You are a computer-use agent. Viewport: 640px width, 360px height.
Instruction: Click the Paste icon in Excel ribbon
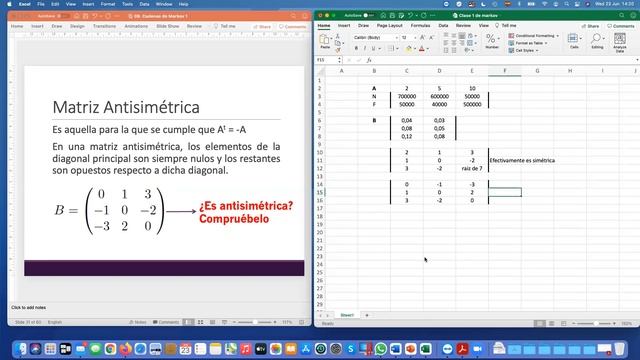pos(325,40)
